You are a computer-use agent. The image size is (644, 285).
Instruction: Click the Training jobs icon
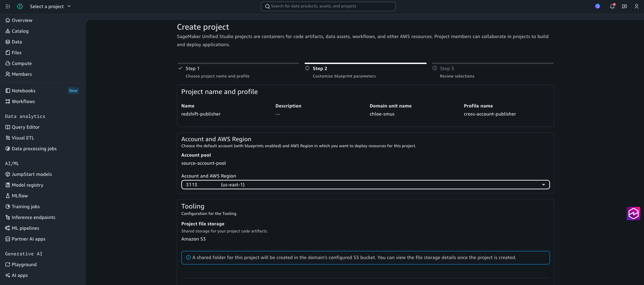(8, 207)
